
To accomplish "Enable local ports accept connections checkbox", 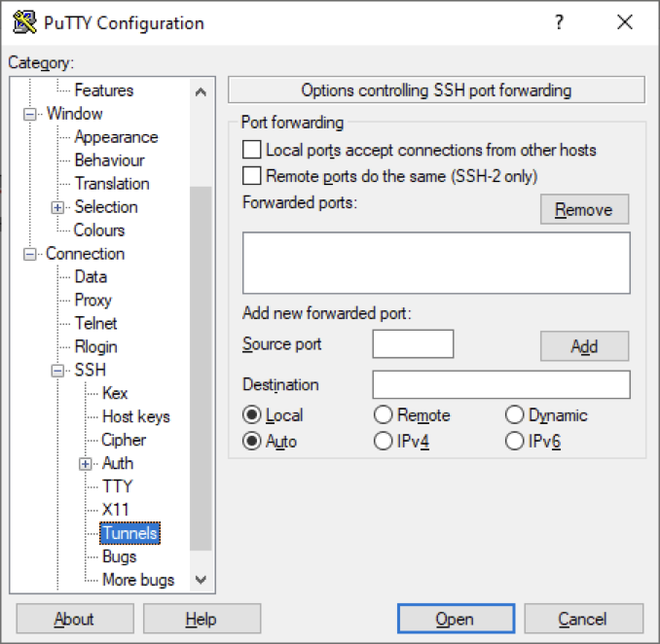I will click(252, 150).
